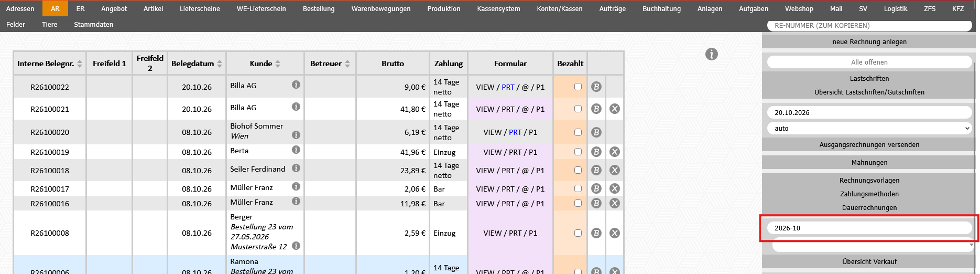Viewport: 980px width, 274px height.
Task: Open Übersicht Lastschriften/Gutschriften link
Action: 869,92
